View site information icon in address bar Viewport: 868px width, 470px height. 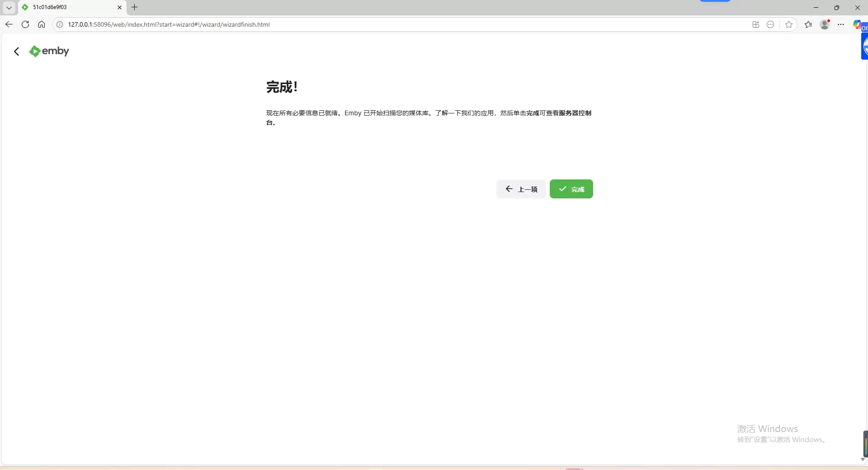[x=60, y=24]
